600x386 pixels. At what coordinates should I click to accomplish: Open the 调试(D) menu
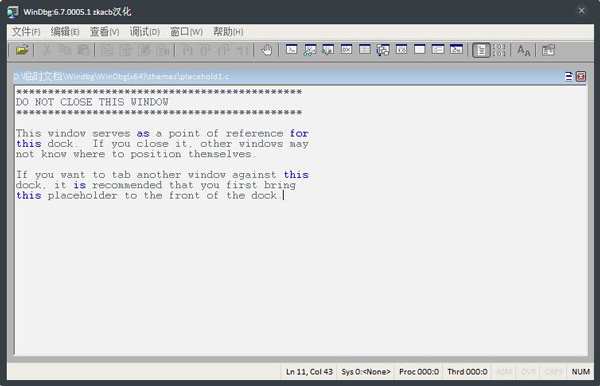tap(145, 32)
